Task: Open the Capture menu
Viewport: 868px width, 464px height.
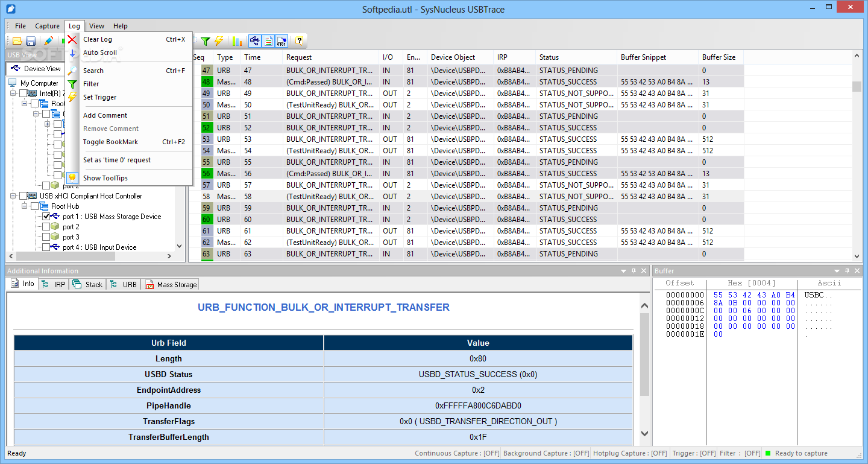Action: coord(47,26)
